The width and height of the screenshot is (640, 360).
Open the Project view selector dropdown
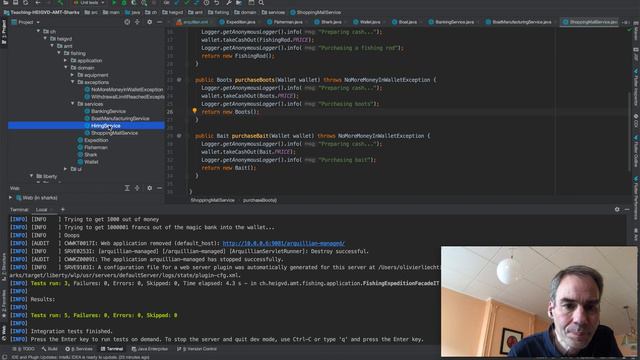point(26,22)
